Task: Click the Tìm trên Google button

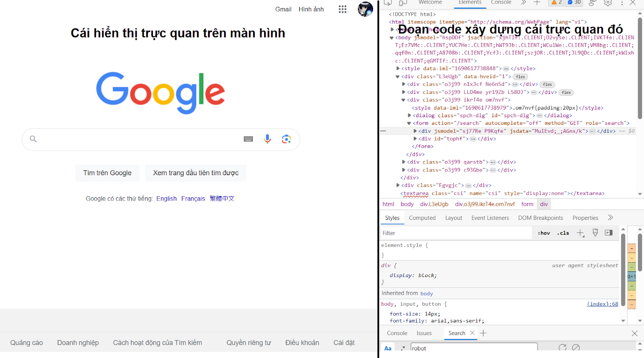Action: [107, 173]
